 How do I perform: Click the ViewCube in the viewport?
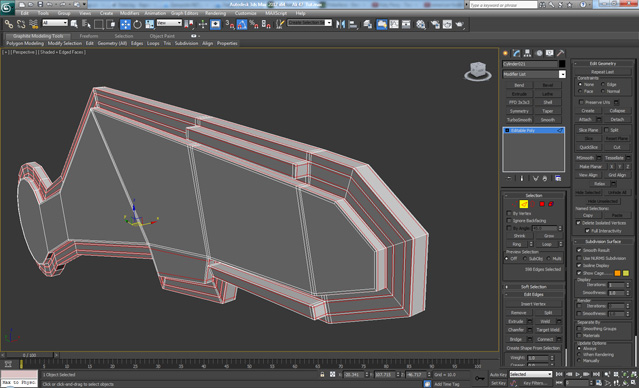(x=478, y=71)
